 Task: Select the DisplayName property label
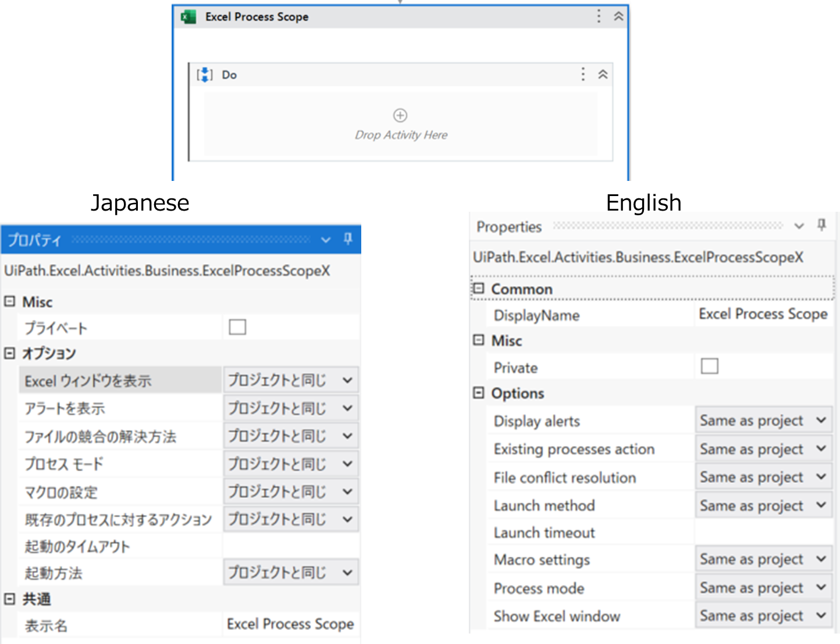tap(536, 315)
